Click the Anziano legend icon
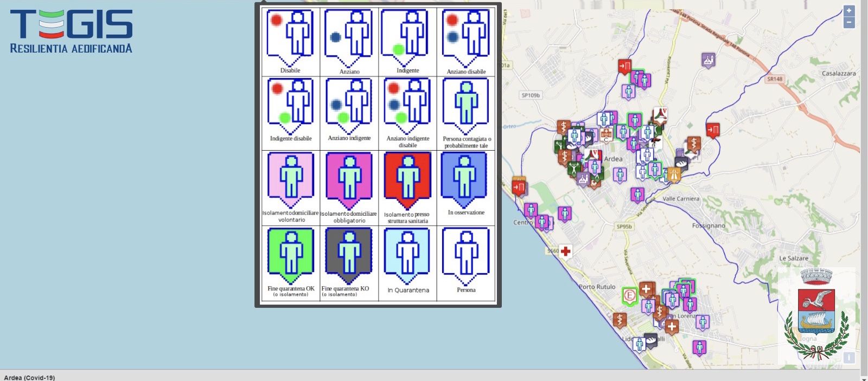868x381 pixels. click(x=349, y=37)
